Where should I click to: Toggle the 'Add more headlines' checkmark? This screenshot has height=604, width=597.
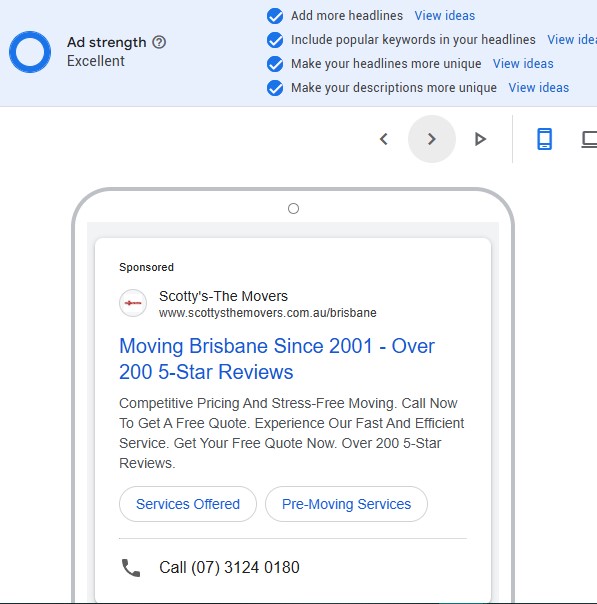coord(275,16)
